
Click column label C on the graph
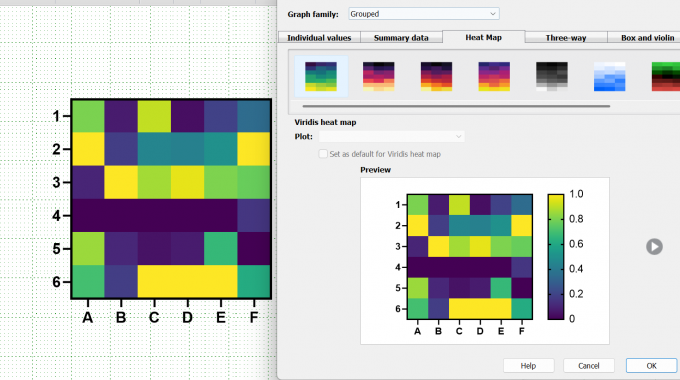pyautogui.click(x=154, y=318)
